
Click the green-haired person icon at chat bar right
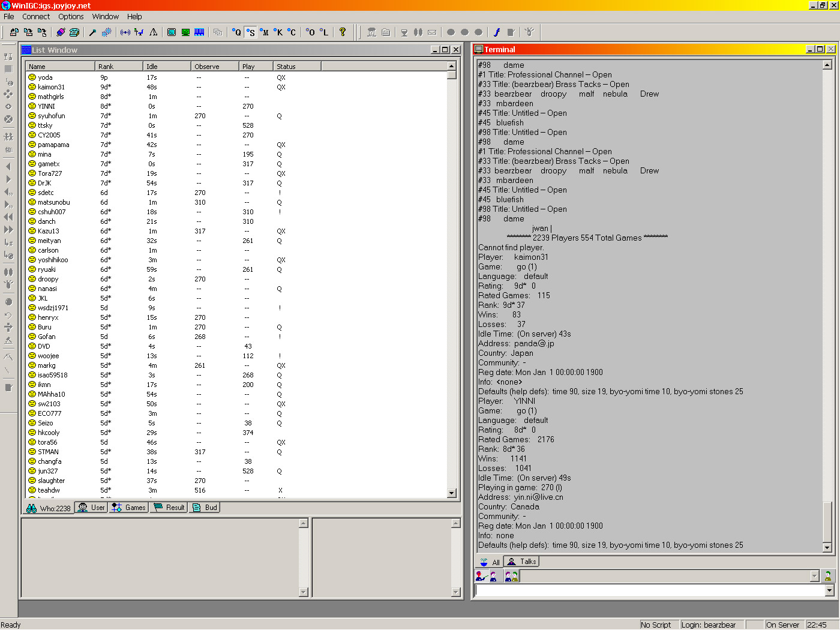pos(828,577)
